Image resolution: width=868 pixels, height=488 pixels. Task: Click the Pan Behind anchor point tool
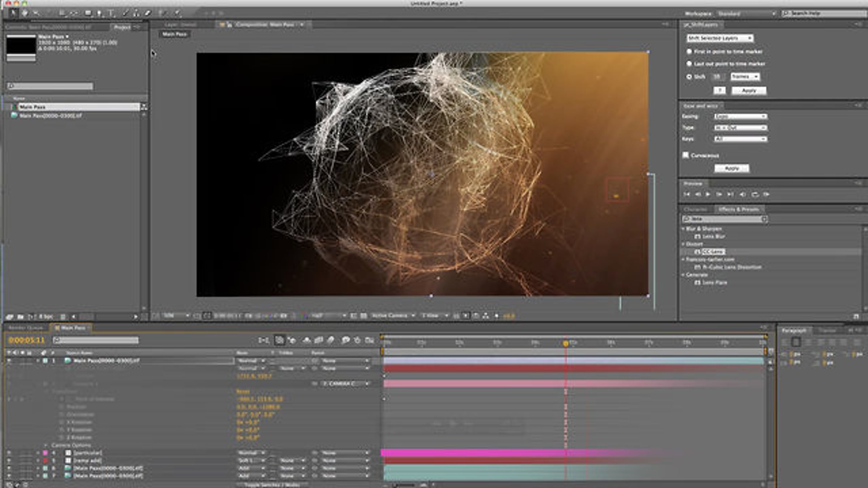pos(74,13)
